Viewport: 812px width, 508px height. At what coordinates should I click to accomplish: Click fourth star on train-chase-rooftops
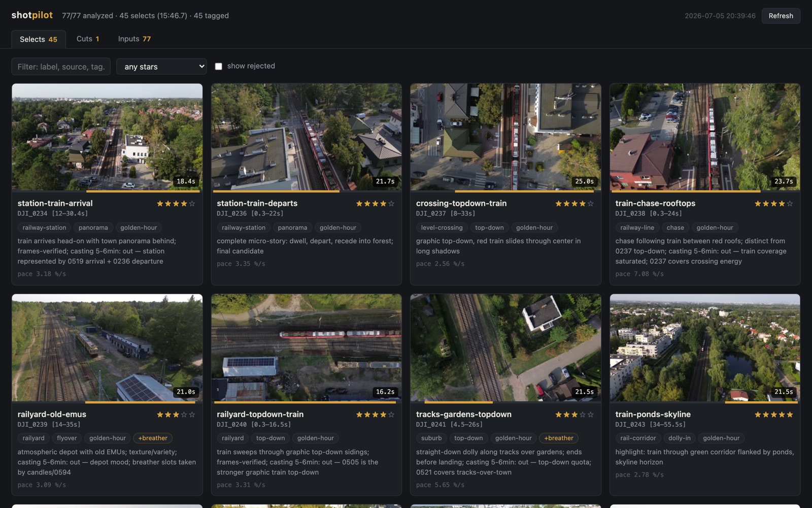tap(782, 204)
